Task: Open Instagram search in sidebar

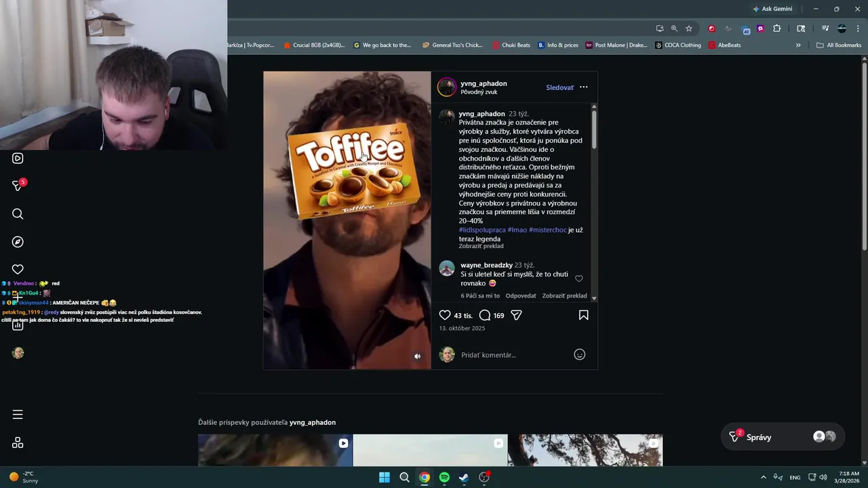Action: (x=18, y=214)
